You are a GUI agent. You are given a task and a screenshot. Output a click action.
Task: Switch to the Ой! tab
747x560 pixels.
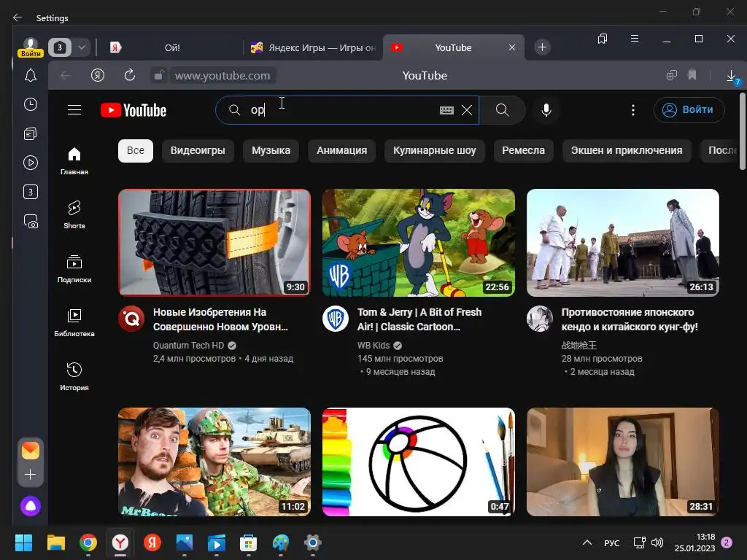172,47
